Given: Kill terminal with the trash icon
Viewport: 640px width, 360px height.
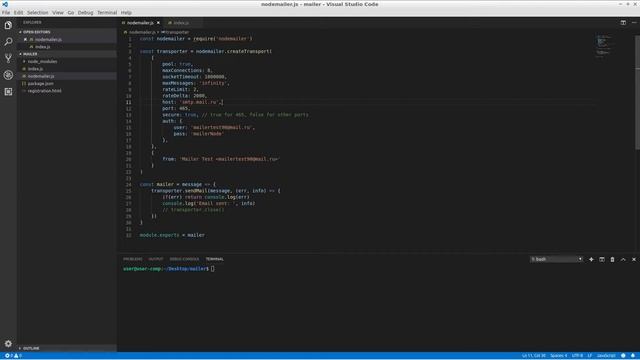Looking at the screenshot, I should pyautogui.click(x=612, y=259).
